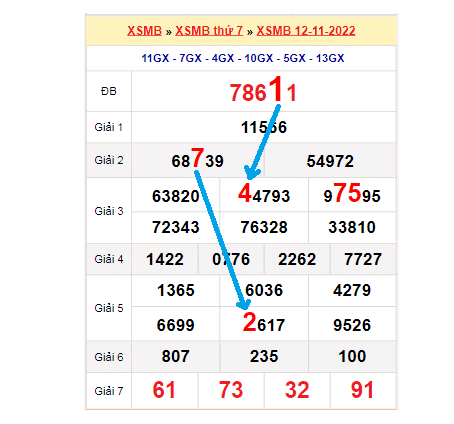This screenshot has width=454, height=424.
Task: Click the ĐB row label
Action: pyautogui.click(x=109, y=91)
